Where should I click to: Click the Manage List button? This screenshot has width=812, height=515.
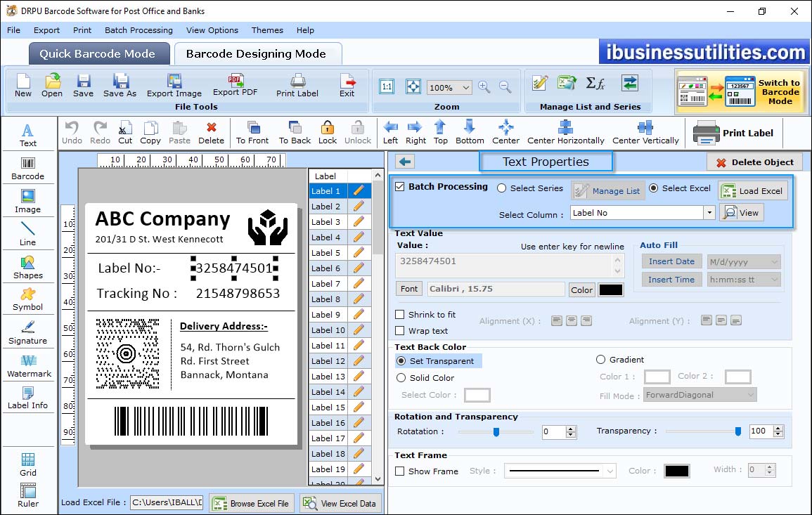[608, 191]
